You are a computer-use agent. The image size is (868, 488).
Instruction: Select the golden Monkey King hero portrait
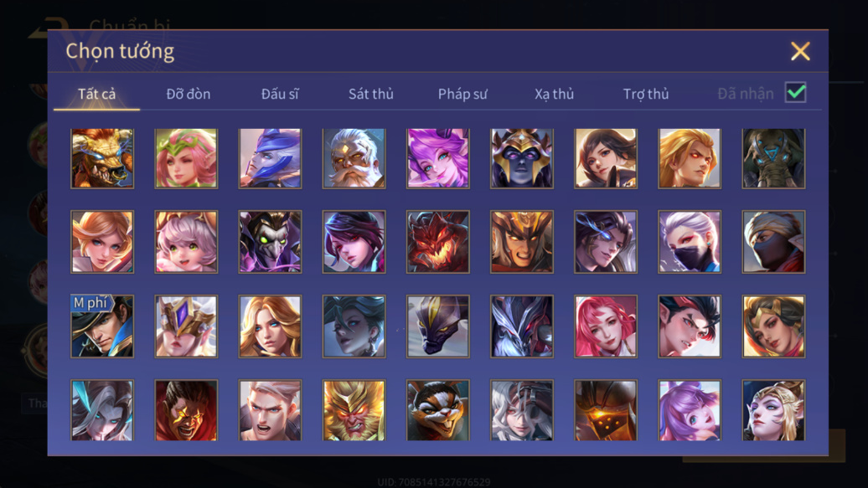tap(354, 410)
